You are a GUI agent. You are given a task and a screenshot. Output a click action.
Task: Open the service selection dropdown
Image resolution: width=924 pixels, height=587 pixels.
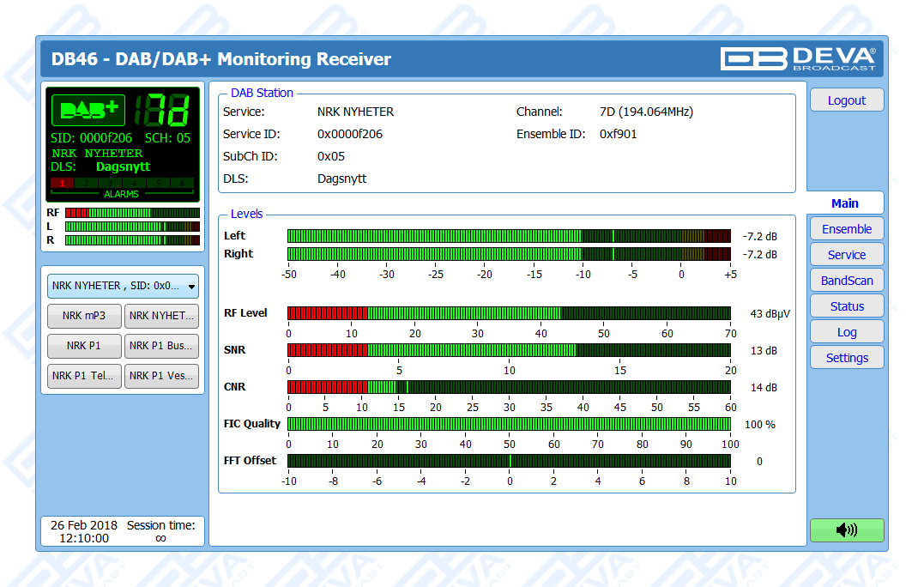click(123, 286)
